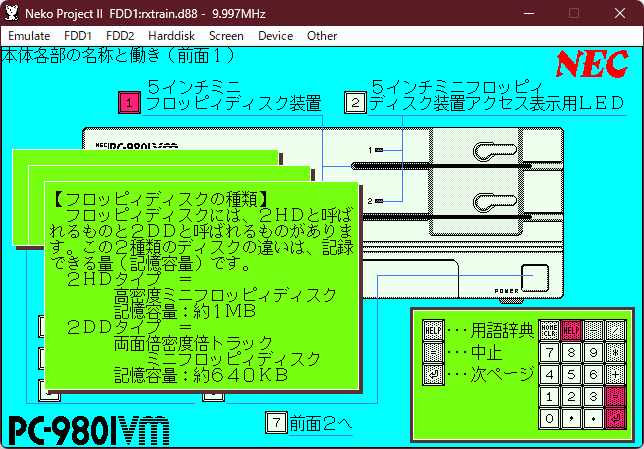This screenshot has height=449, width=644.
Task: Click the 前面2へ link text
Action: tap(321, 423)
